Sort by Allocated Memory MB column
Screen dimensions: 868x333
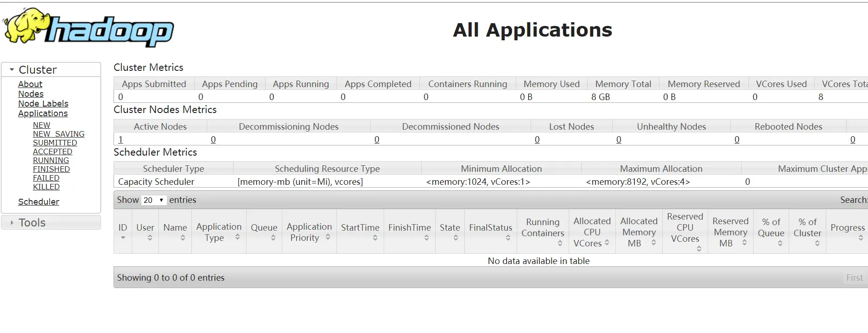[639, 231]
